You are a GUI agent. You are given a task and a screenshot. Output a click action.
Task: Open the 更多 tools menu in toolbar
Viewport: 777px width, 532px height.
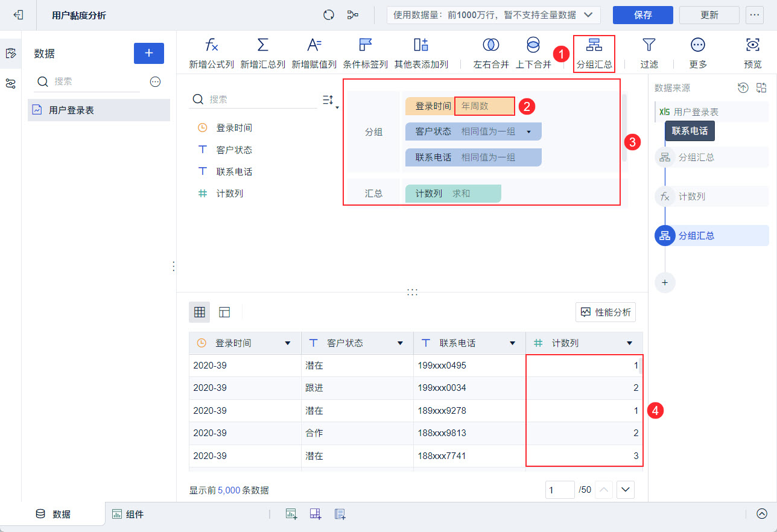pyautogui.click(x=698, y=53)
